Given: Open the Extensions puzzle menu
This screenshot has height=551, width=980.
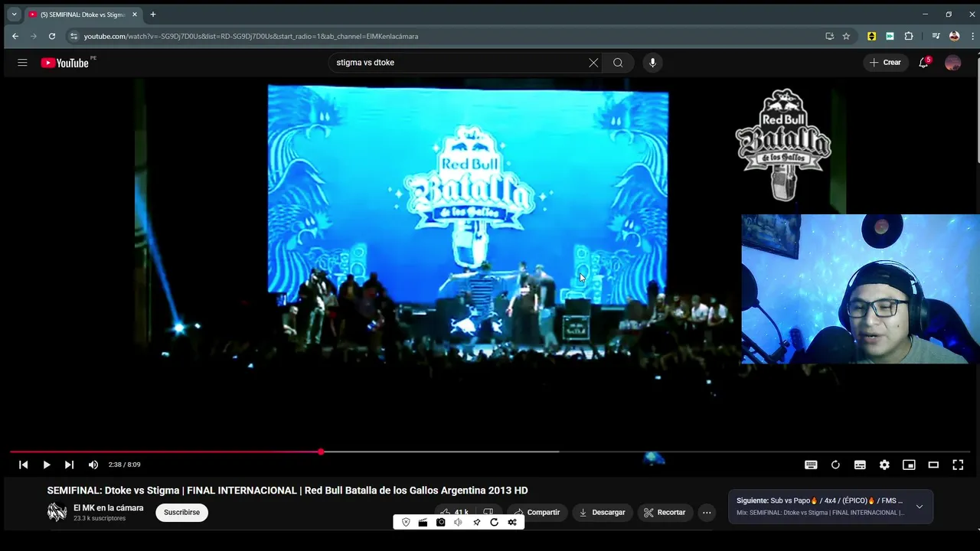Looking at the screenshot, I should pos(909,36).
